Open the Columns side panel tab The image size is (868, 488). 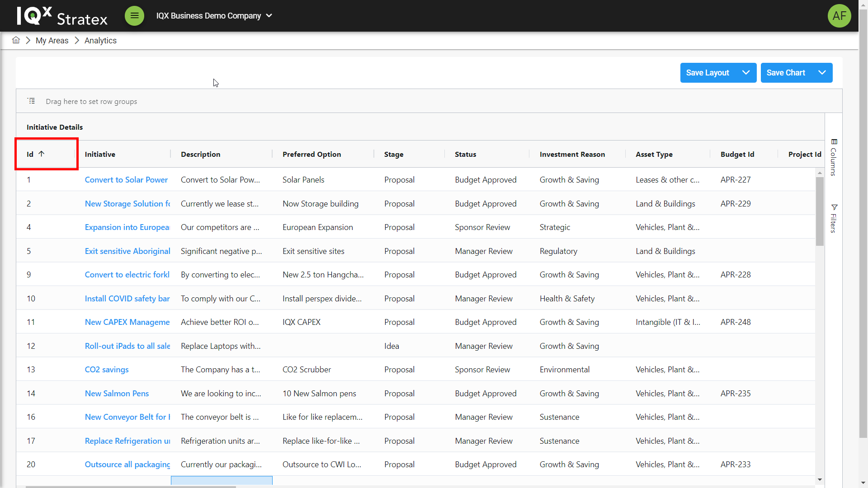pyautogui.click(x=834, y=157)
